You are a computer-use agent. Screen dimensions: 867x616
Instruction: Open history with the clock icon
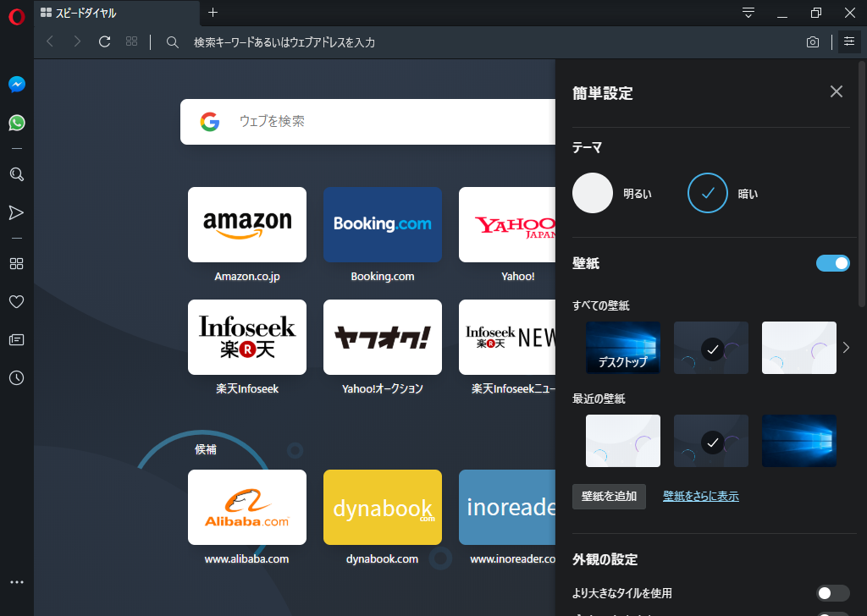pyautogui.click(x=16, y=378)
